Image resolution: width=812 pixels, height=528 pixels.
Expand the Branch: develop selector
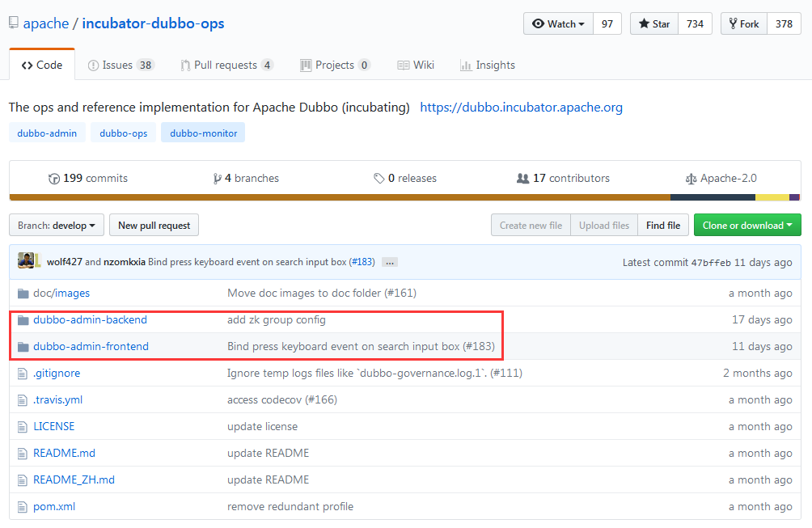pyautogui.click(x=56, y=225)
